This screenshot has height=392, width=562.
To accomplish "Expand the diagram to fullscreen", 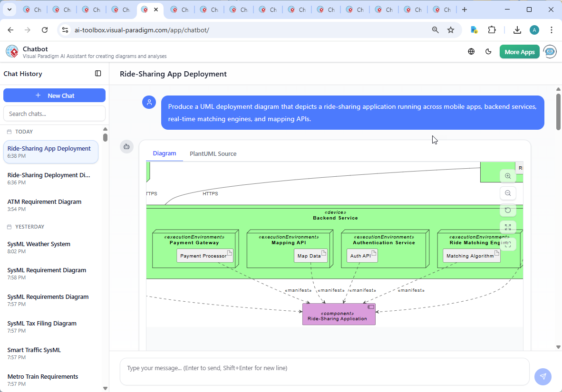I will [508, 227].
